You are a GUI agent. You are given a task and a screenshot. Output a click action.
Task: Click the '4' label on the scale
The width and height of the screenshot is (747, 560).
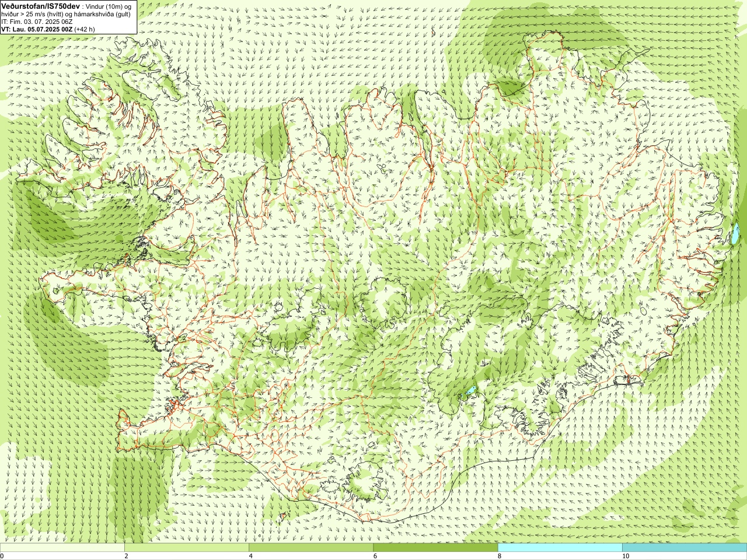(x=250, y=556)
